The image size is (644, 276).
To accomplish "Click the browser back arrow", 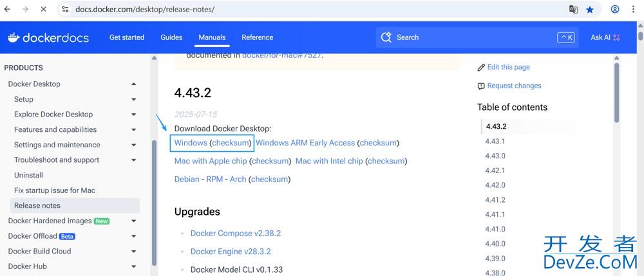I will click(x=8, y=10).
